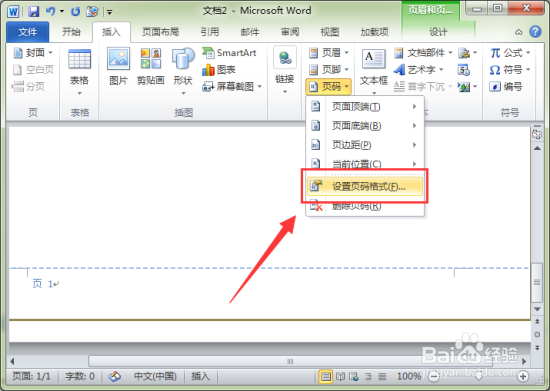Open 文本框 text box gallery
Image resolution: width=550 pixels, height=391 pixels.
pos(374,71)
